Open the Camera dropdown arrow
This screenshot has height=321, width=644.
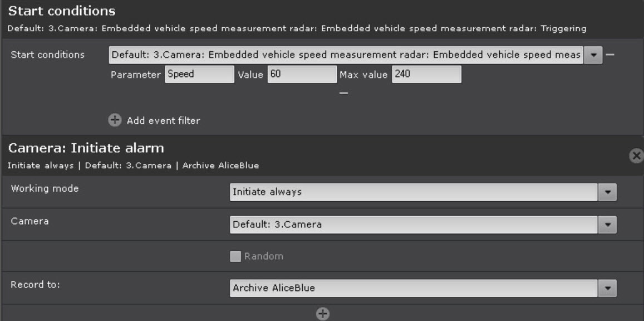tap(607, 225)
